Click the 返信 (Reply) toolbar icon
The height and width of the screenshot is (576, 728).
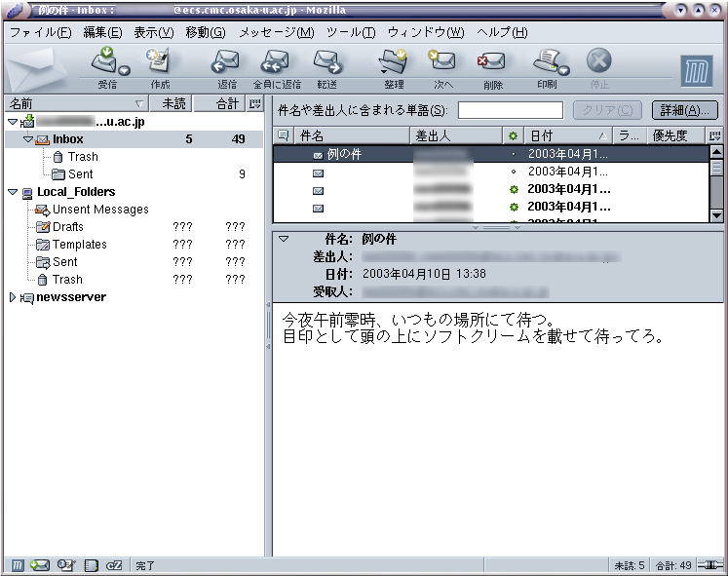tap(226, 62)
